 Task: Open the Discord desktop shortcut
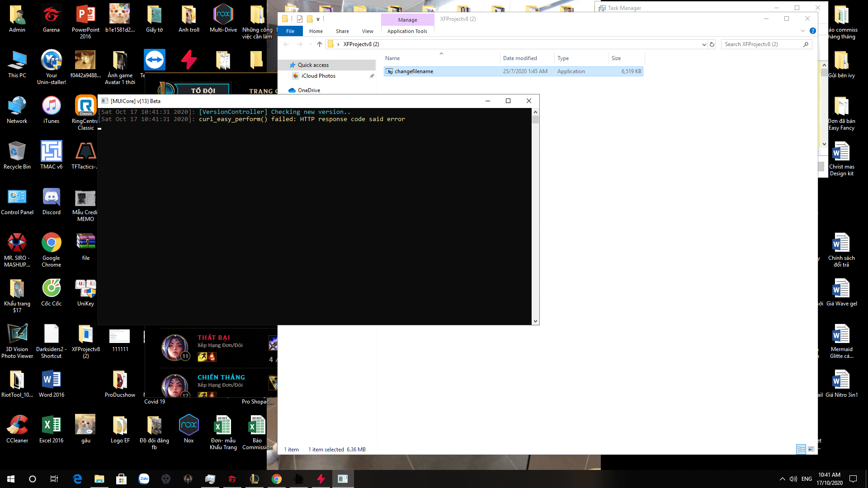point(52,201)
